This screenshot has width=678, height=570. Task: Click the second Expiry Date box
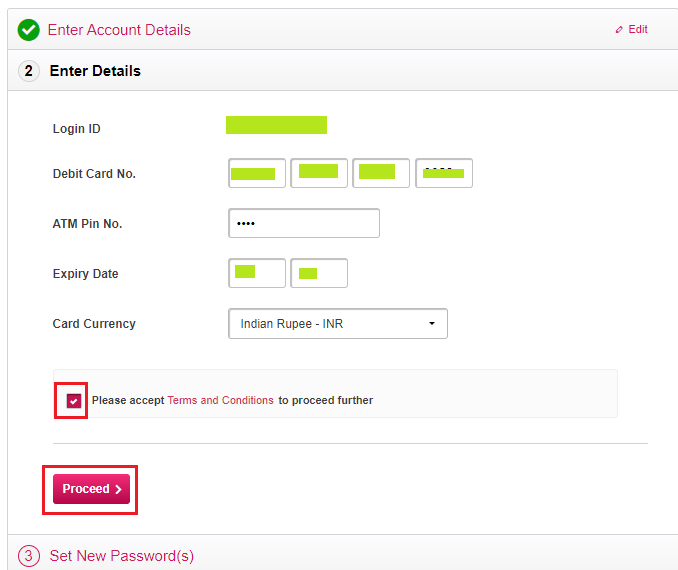click(x=319, y=273)
